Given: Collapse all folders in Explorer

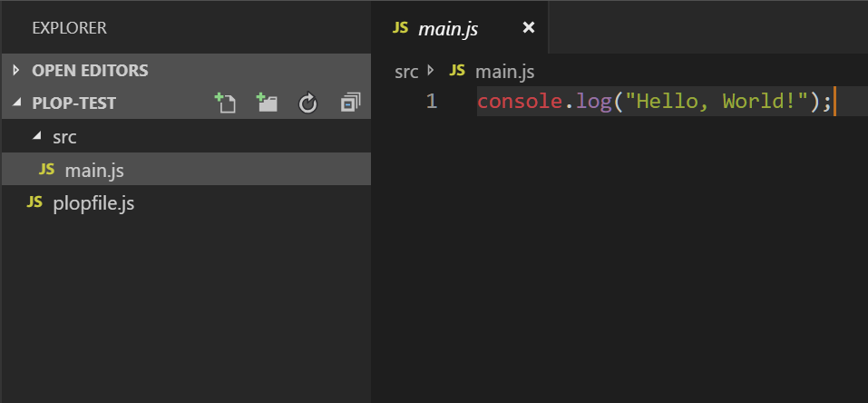Looking at the screenshot, I should click(350, 103).
